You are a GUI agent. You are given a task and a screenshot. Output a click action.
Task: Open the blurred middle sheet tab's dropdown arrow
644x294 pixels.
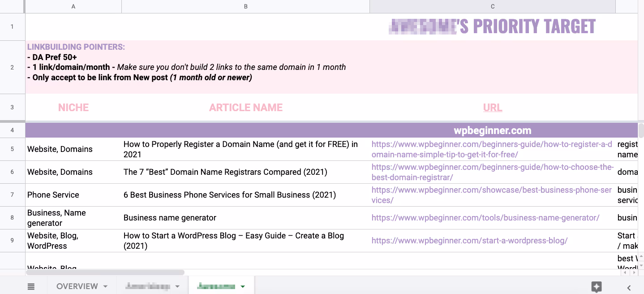177,287
